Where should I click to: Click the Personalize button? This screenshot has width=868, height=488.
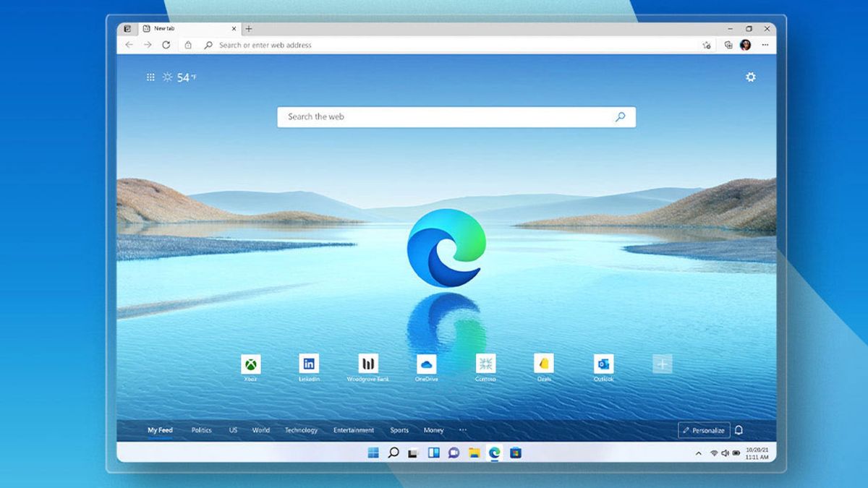point(704,430)
